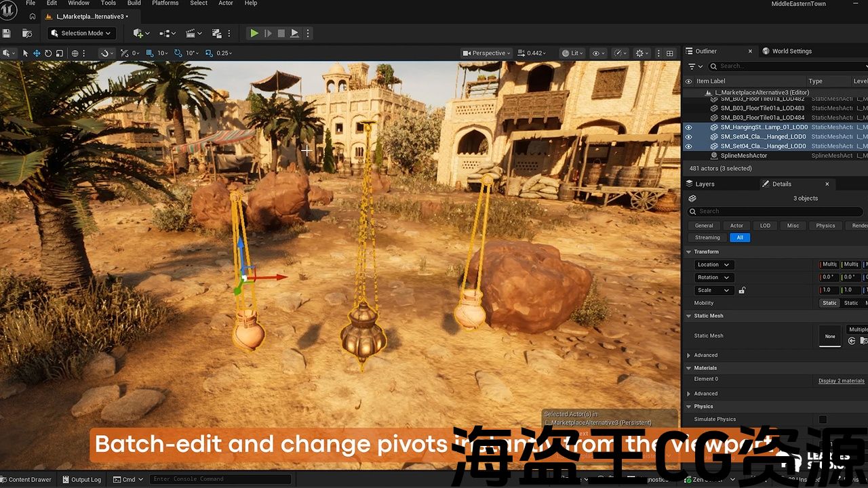This screenshot has height=488, width=868.
Task: Collapse the Transform section
Action: [689, 251]
